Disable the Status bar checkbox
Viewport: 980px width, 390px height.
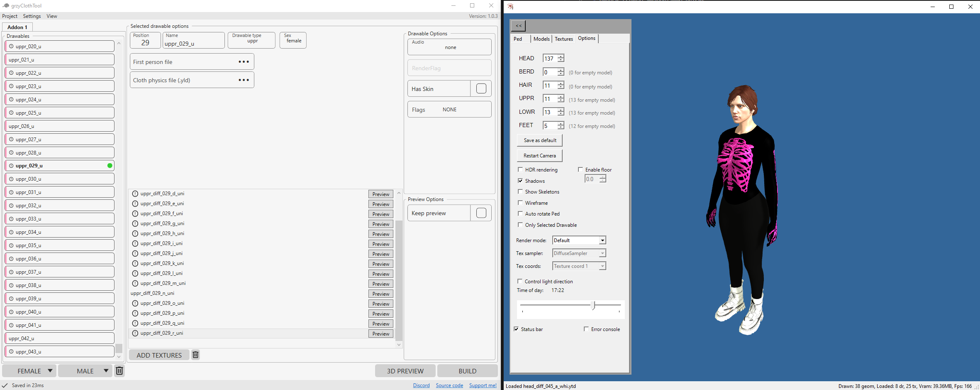[x=517, y=329]
